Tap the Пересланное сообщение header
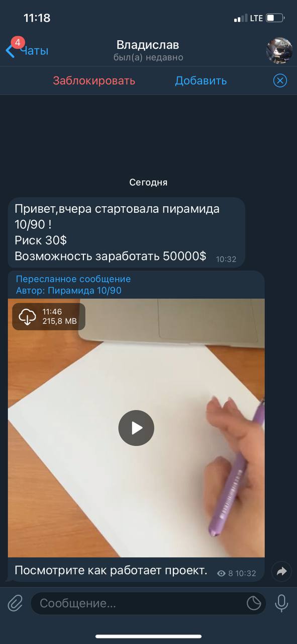The width and height of the screenshot is (297, 644). tap(73, 279)
